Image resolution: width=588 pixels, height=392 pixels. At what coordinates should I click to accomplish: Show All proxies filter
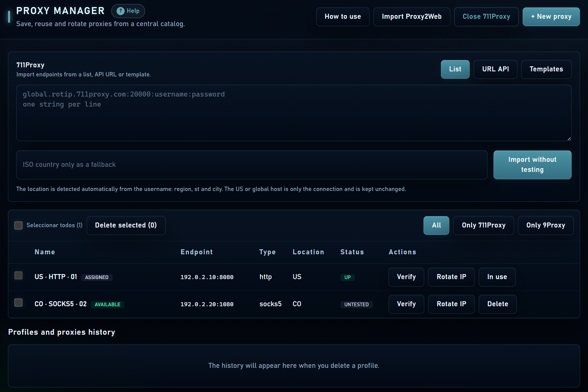click(x=436, y=225)
